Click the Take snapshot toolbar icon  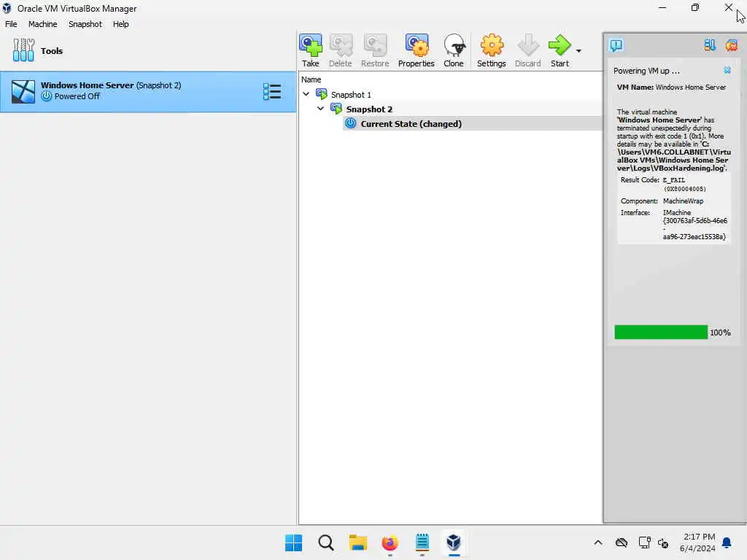(x=310, y=46)
